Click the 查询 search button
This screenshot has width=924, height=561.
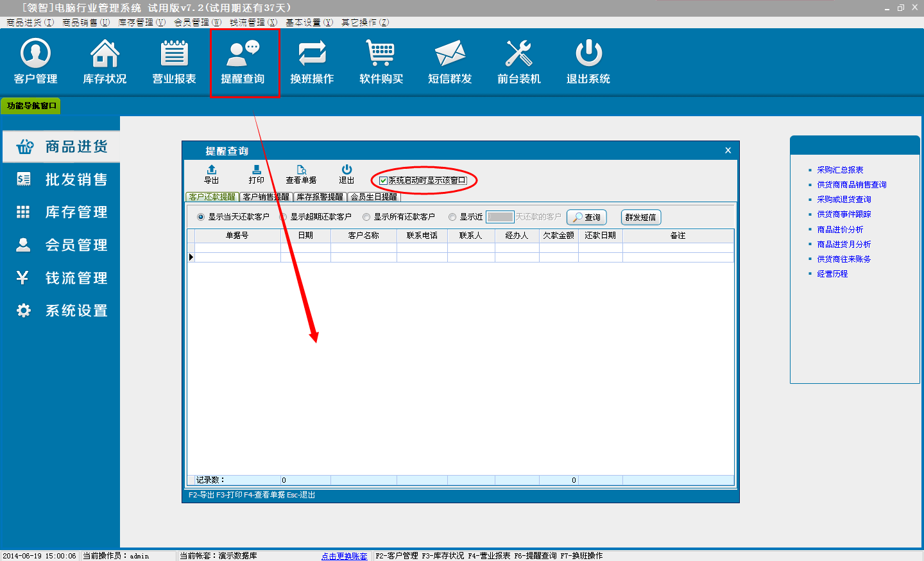coord(586,218)
